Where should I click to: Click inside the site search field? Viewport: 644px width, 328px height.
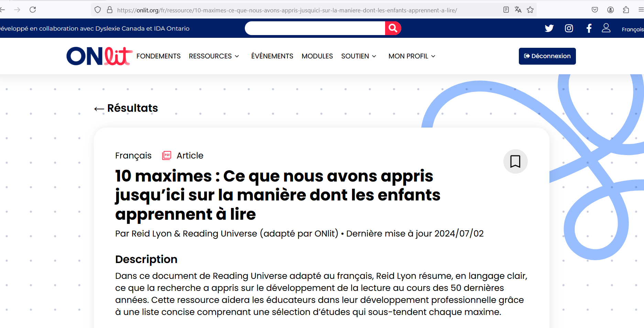pyautogui.click(x=315, y=28)
